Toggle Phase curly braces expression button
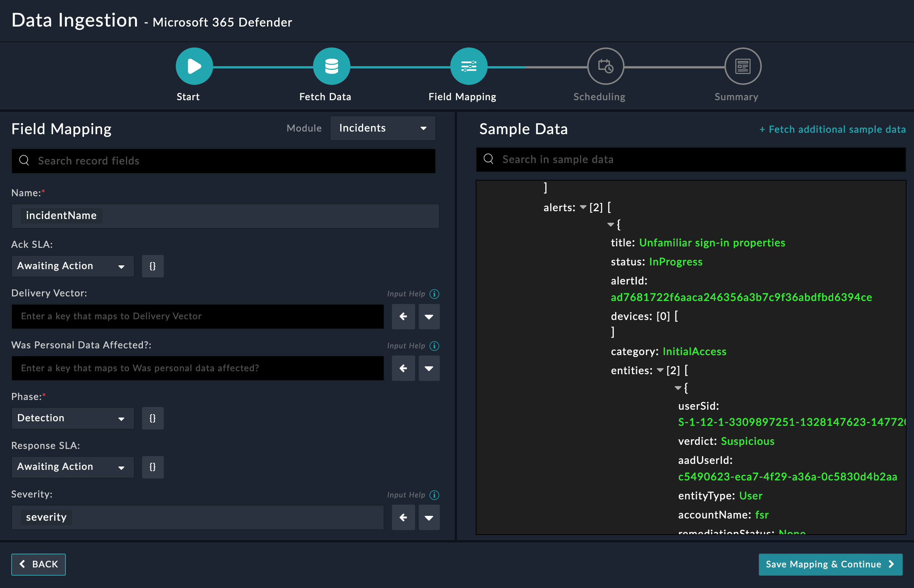 (x=153, y=418)
